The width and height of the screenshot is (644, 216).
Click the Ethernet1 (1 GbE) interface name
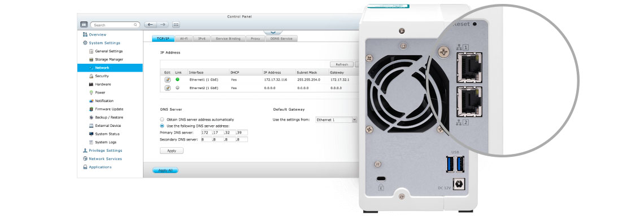(x=203, y=80)
